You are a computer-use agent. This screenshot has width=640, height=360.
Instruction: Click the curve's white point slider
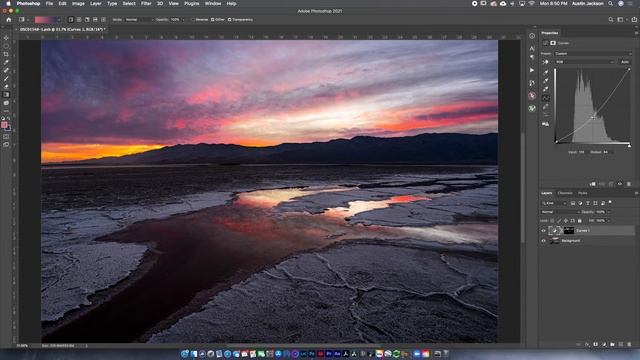(x=629, y=146)
